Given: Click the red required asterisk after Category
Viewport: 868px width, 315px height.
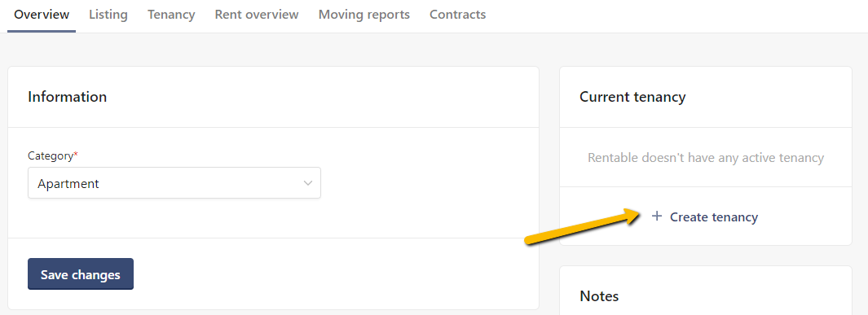Looking at the screenshot, I should pyautogui.click(x=76, y=155).
